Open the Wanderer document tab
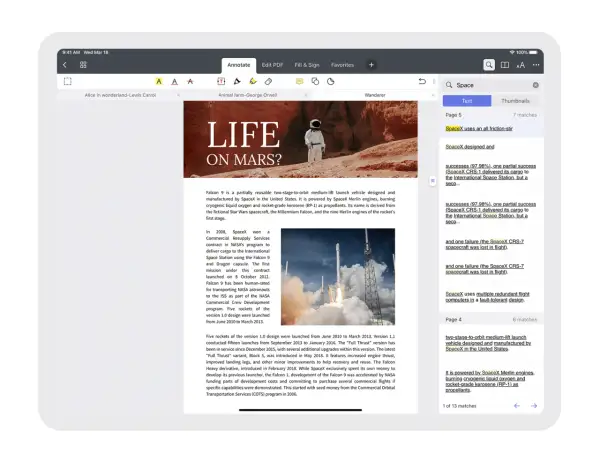This screenshot has height=461, width=600. click(x=375, y=95)
